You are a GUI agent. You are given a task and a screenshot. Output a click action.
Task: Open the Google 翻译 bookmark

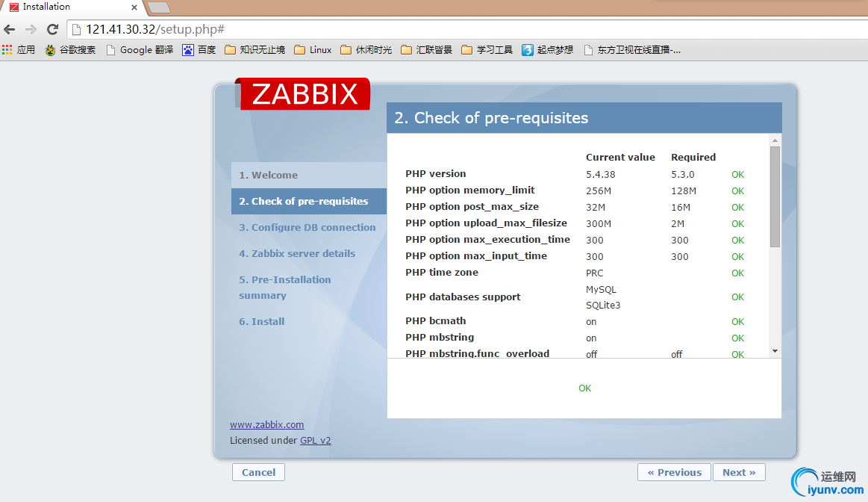coord(140,50)
